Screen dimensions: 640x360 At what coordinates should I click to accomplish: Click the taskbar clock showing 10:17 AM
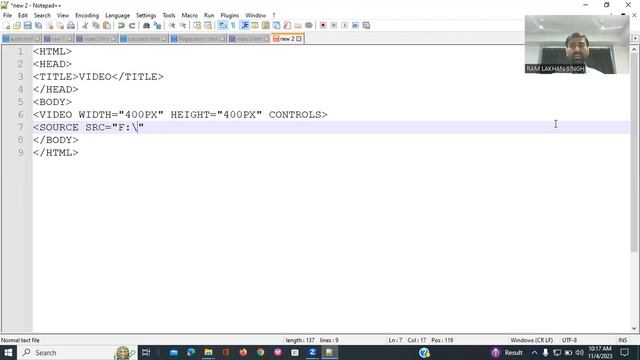pyautogui.click(x=600, y=353)
